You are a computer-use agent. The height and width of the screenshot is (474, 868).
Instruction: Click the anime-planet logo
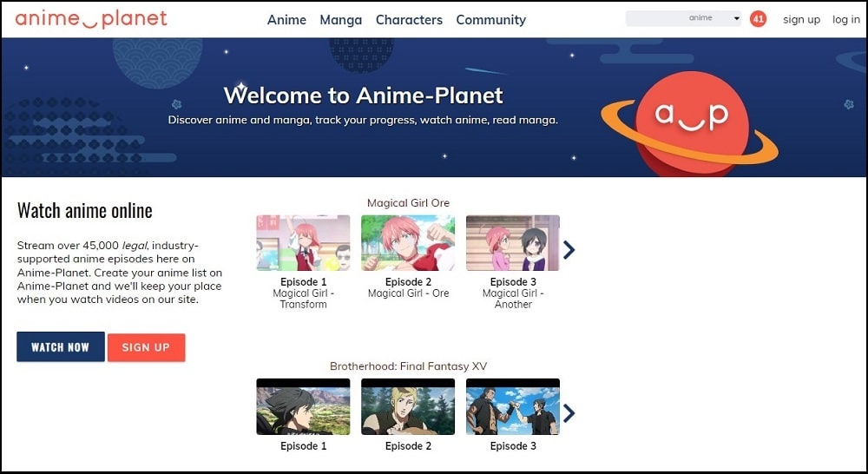91,19
